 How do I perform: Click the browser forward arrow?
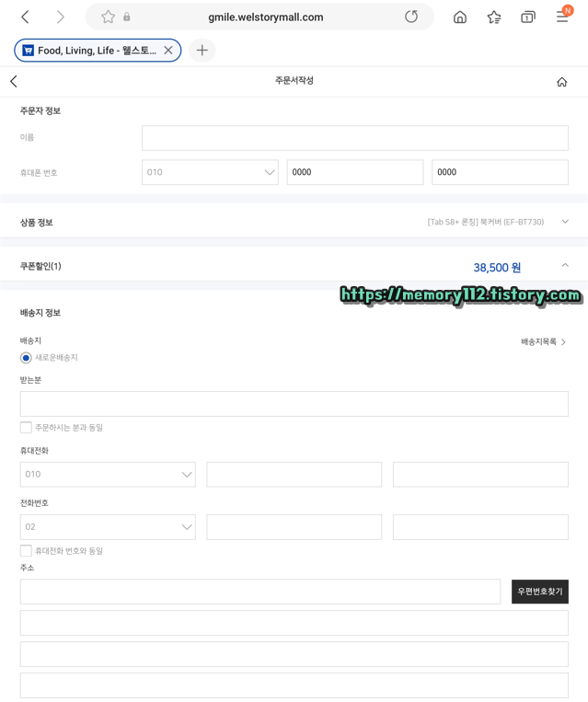click(x=60, y=17)
